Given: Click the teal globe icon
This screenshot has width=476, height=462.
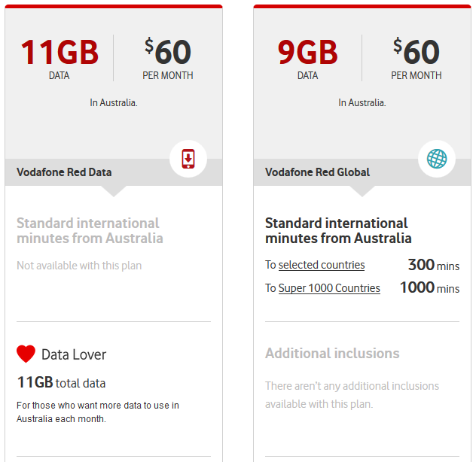Looking at the screenshot, I should [x=437, y=159].
